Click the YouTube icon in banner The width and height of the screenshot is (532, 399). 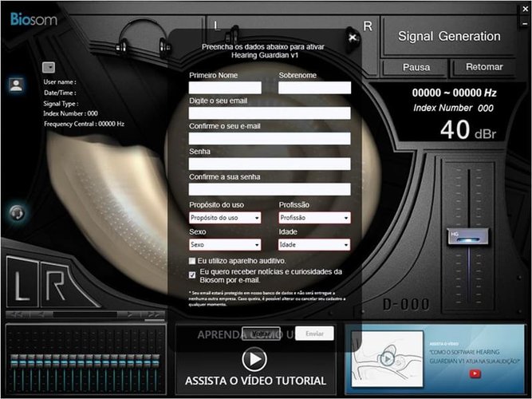tap(475, 374)
